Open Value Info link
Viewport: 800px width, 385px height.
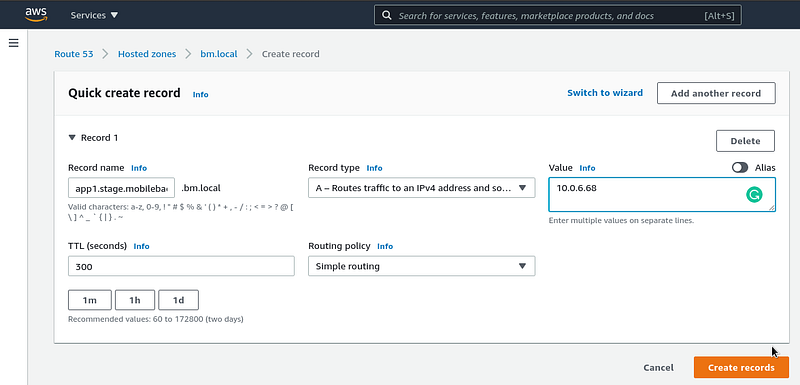587,168
